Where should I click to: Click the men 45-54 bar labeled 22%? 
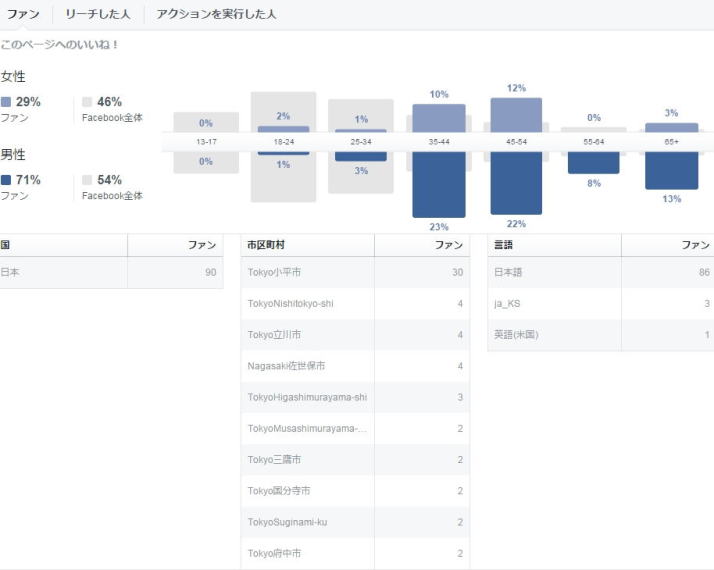pos(516,183)
